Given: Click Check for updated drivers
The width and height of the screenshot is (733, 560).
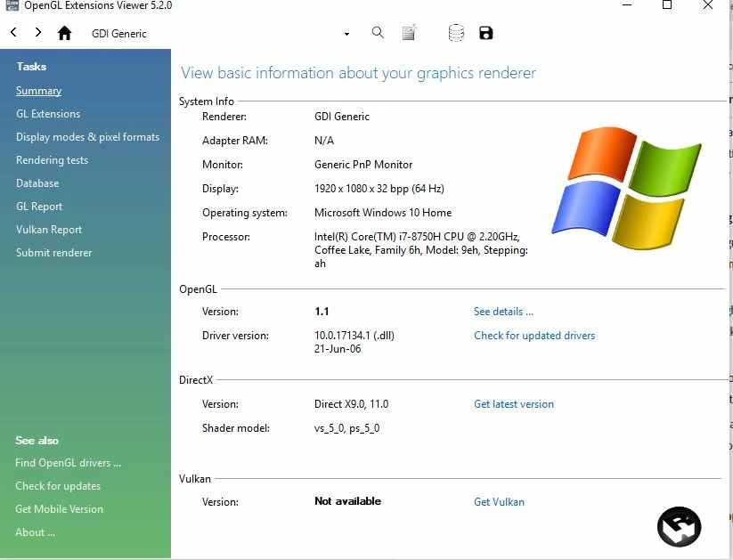Looking at the screenshot, I should coord(534,336).
